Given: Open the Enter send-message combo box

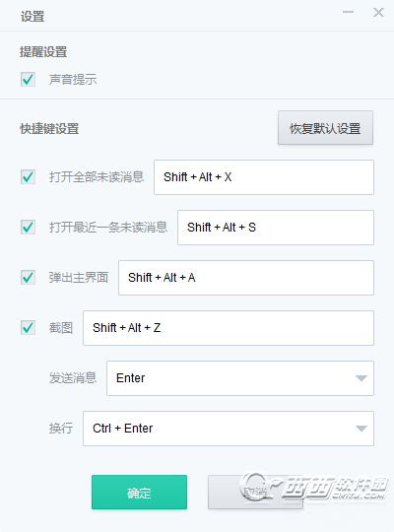Looking at the screenshot, I should (x=240, y=378).
